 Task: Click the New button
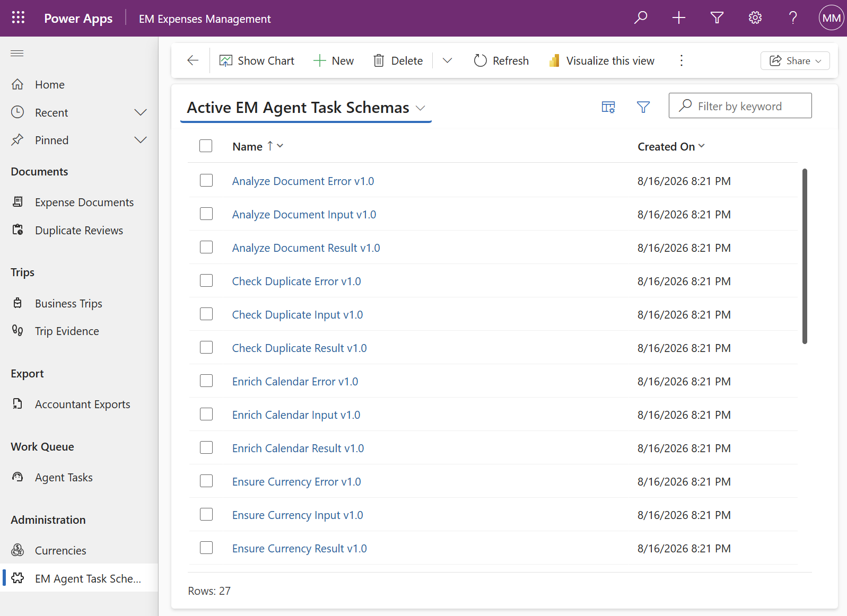click(334, 60)
